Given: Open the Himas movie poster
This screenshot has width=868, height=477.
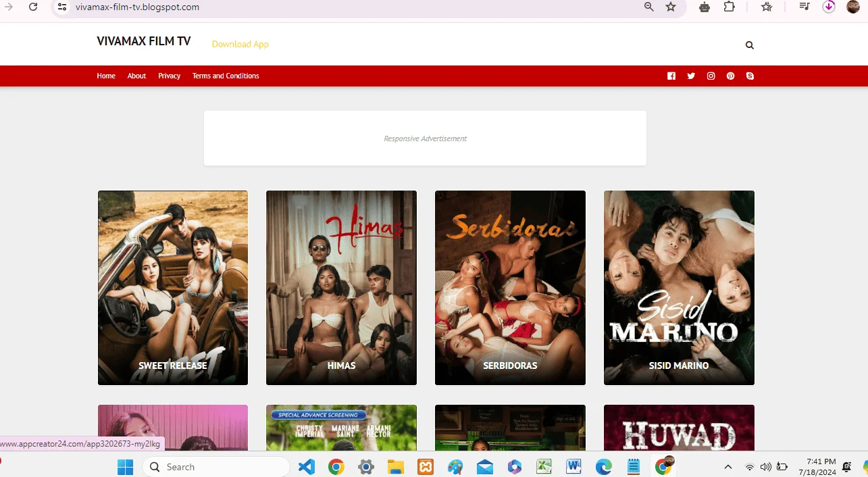Looking at the screenshot, I should (341, 288).
